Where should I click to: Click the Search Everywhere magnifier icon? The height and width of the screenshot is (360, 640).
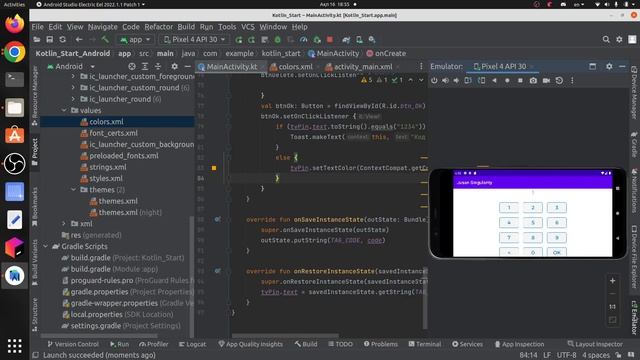[x=606, y=40]
